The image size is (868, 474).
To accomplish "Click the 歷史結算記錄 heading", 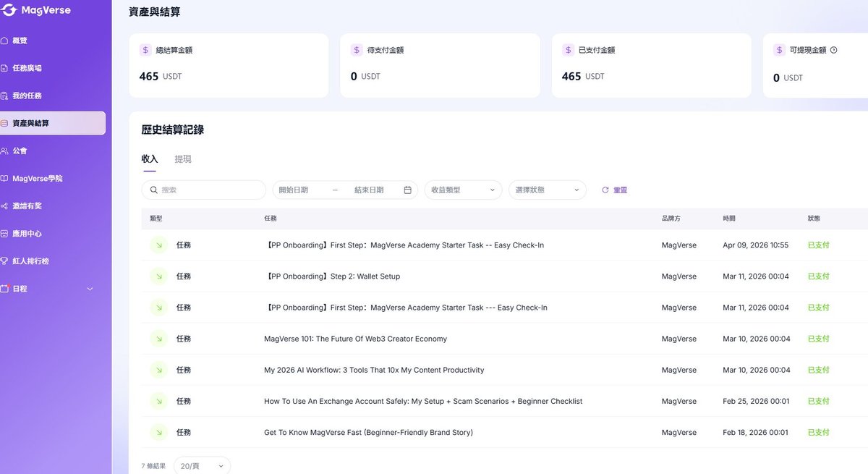I will coord(173,130).
